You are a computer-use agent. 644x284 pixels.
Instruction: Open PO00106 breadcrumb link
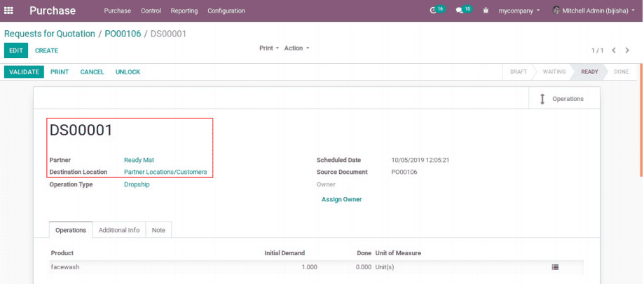point(123,34)
